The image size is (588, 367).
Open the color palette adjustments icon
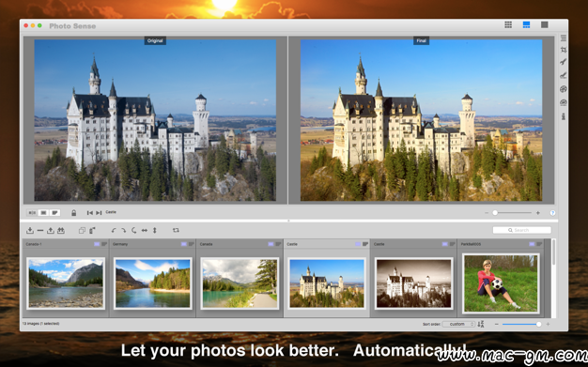[564, 89]
